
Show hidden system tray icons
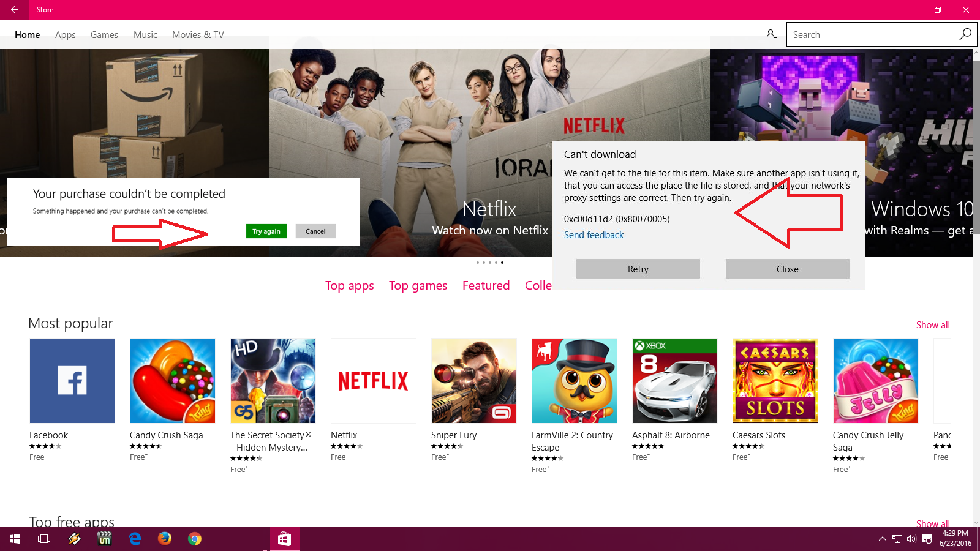click(882, 539)
